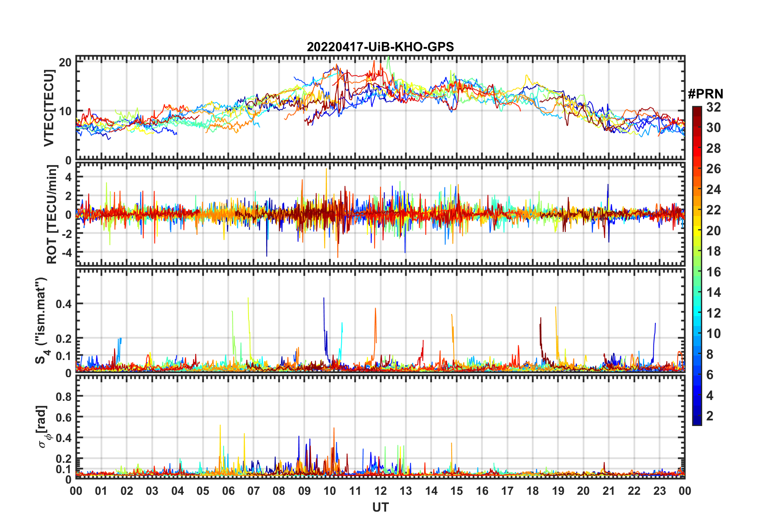This screenshot has width=761, height=532.
Task: Click x-axis hour label 19
Action: tap(558, 491)
